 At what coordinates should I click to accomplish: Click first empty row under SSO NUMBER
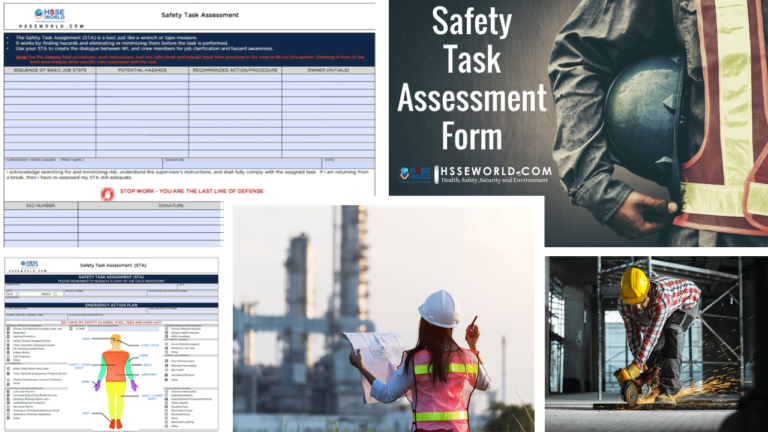click(41, 214)
